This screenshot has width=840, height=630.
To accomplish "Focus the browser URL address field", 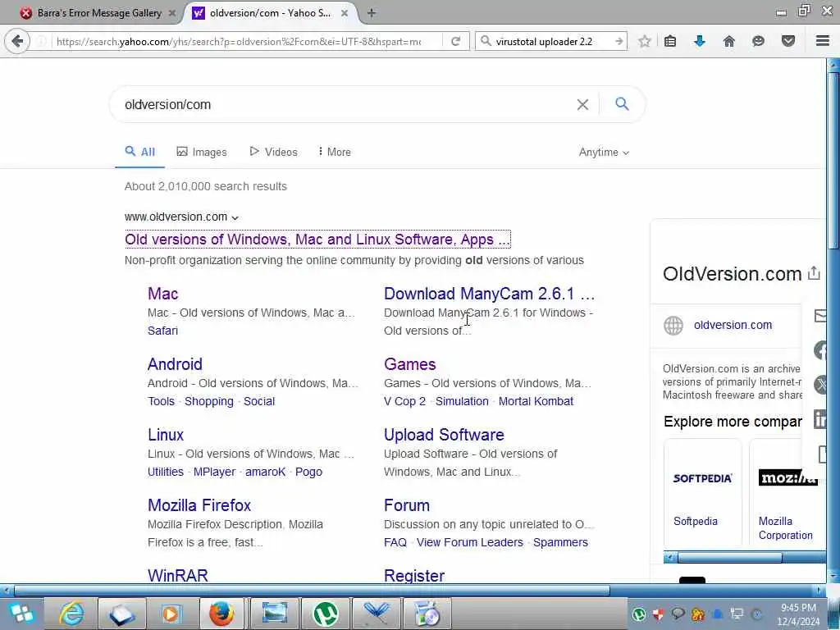I will coord(239,41).
